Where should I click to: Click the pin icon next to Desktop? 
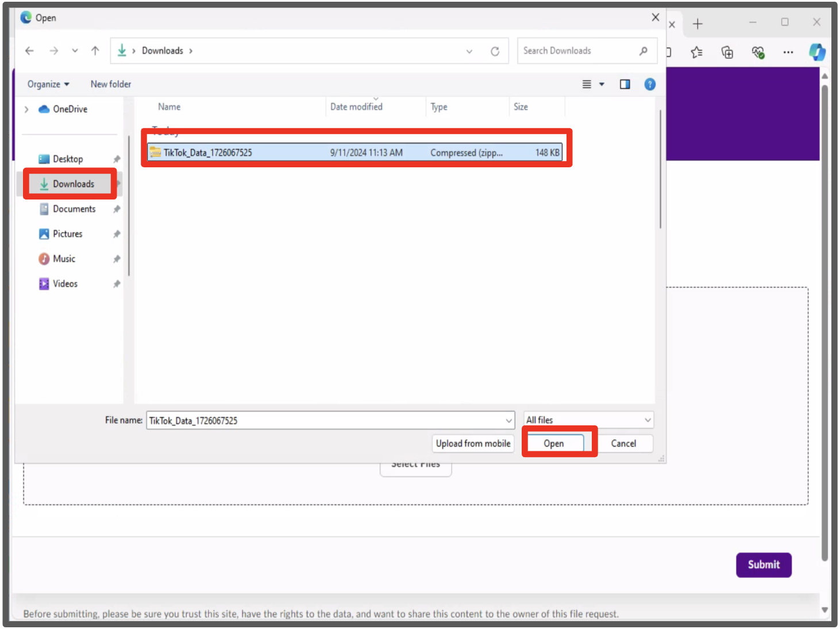click(117, 159)
